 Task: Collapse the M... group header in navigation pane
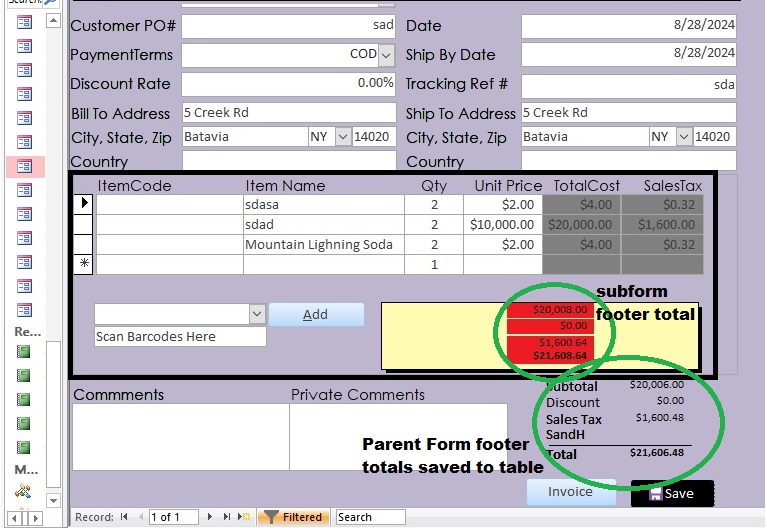pos(26,470)
